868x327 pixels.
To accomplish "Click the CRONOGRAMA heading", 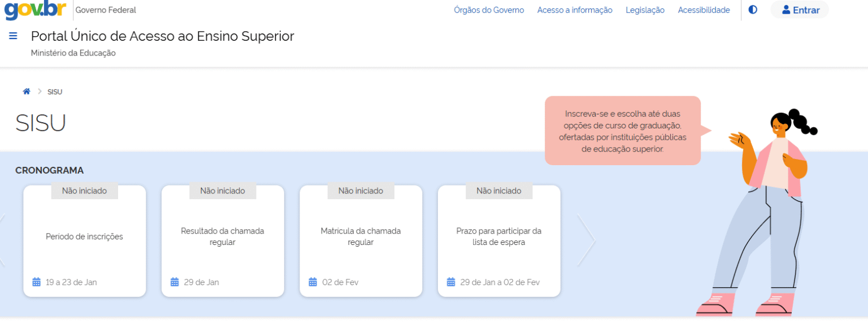I will click(50, 170).
